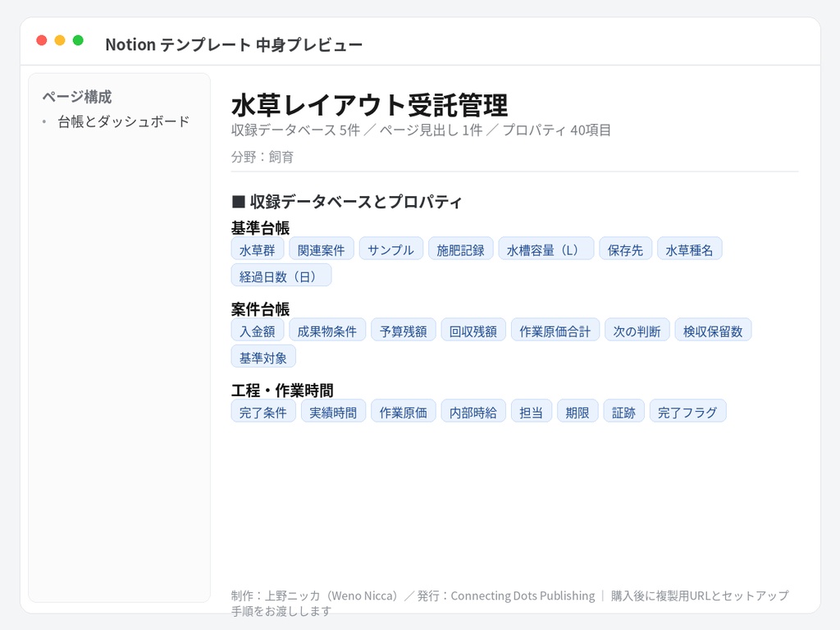Pick the 次の判断 property chip
This screenshot has height=630, width=840.
(x=637, y=331)
